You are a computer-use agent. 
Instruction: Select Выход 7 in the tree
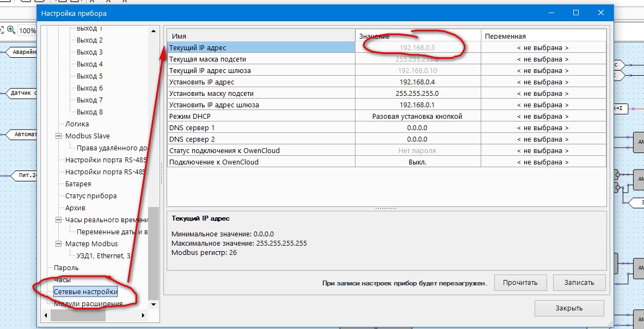[89, 100]
